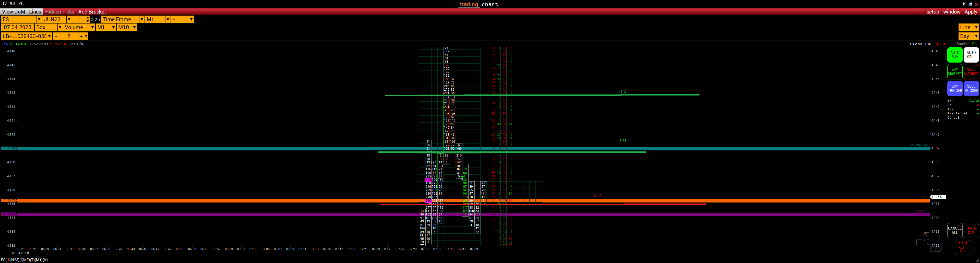Screen dimensions: 980x263
Task: Open the Volume dropdown
Action: pyautogui.click(x=92, y=27)
